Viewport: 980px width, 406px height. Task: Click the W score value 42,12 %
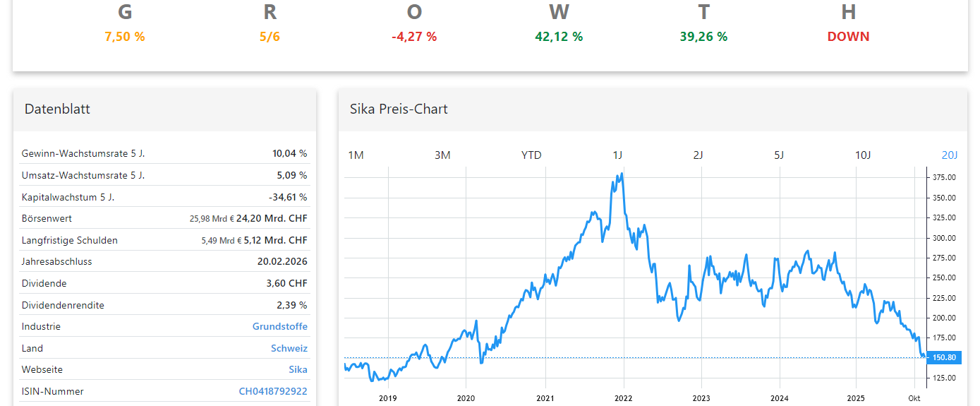click(x=559, y=37)
